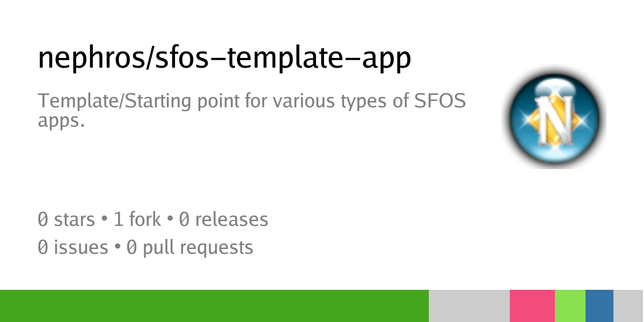This screenshot has width=644, height=322.
Task: Click the light green language bar segment
Action: (x=570, y=306)
